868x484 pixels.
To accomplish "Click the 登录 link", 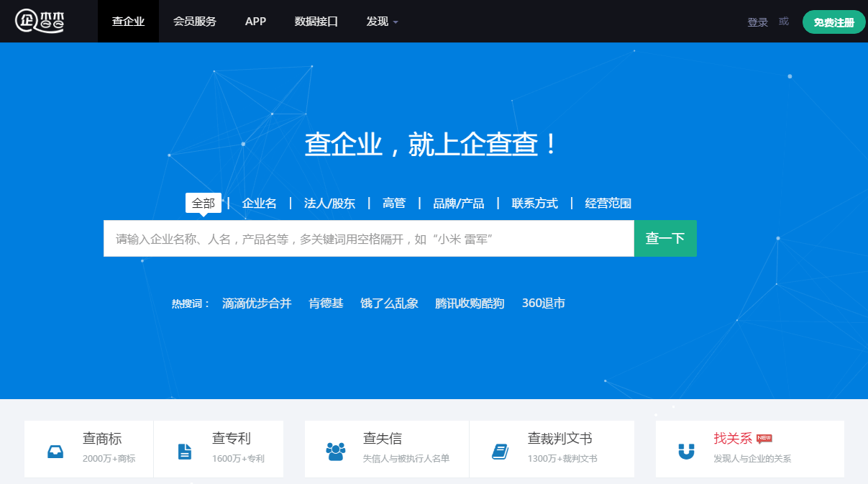I will [757, 22].
